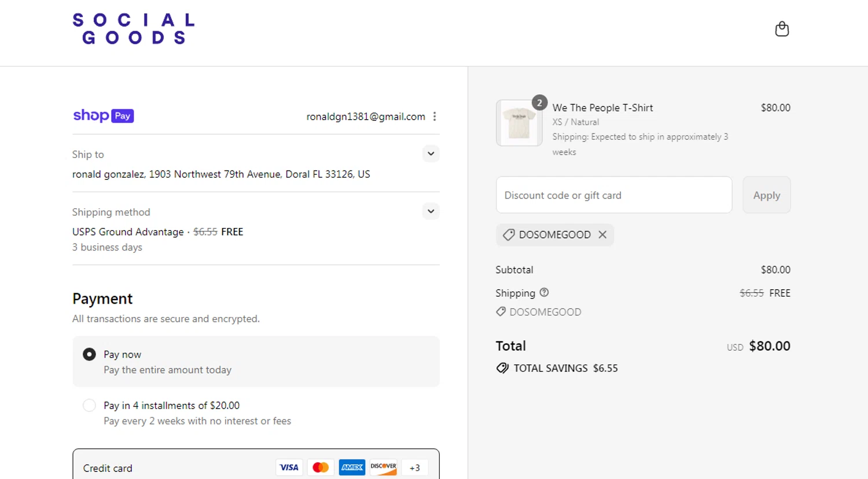This screenshot has height=479, width=868.
Task: Expand the Shipping method section
Action: pyautogui.click(x=431, y=211)
